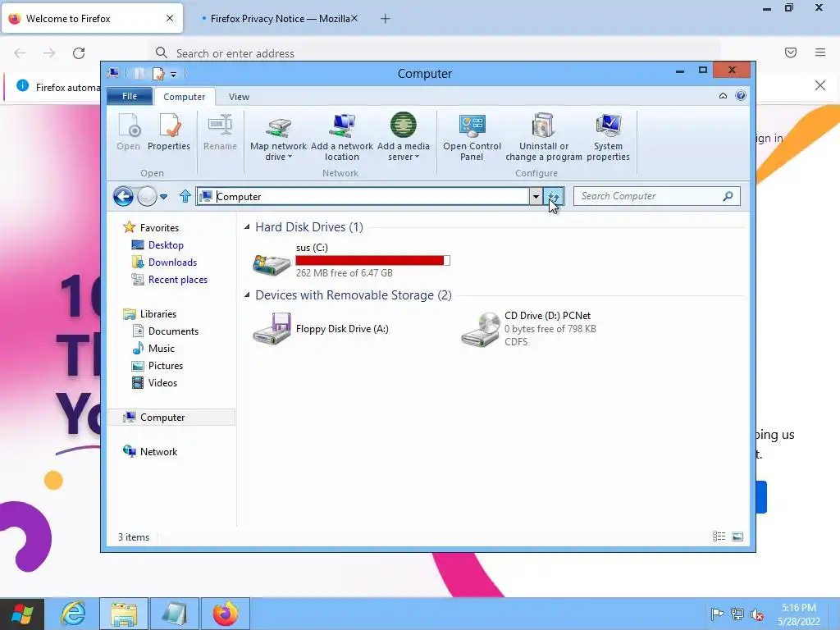Image resolution: width=840 pixels, height=630 pixels.
Task: Go up one level with the up arrow
Action: pos(185,197)
